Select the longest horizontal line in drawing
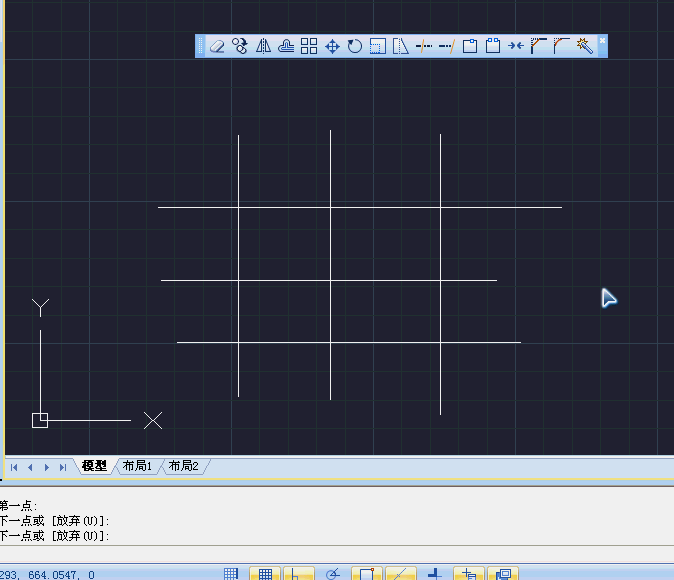The width and height of the screenshot is (674, 580). click(x=360, y=207)
